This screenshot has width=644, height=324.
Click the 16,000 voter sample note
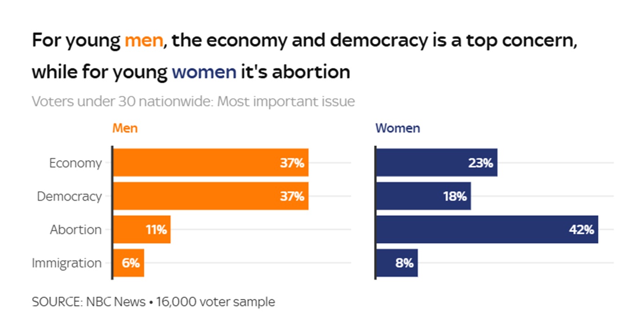(x=215, y=302)
